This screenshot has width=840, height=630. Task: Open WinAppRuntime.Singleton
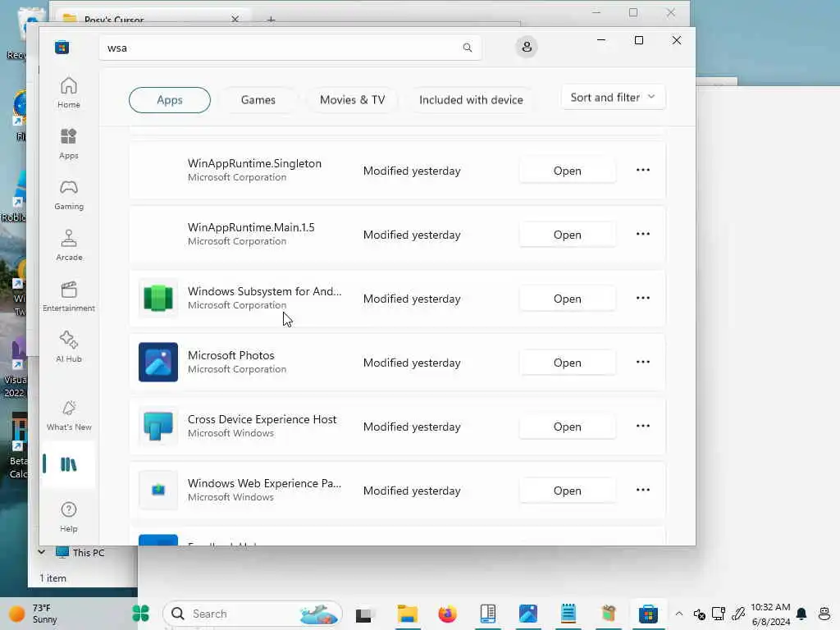click(x=567, y=171)
